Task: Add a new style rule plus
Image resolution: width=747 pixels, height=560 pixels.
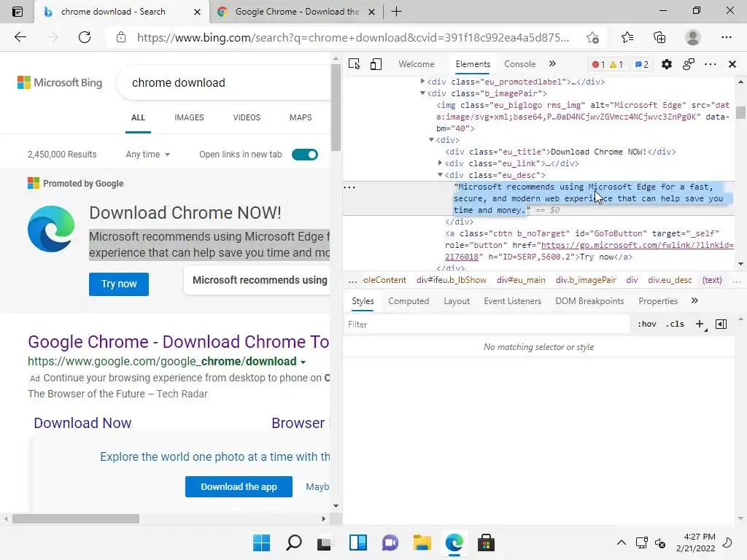Action: click(700, 324)
